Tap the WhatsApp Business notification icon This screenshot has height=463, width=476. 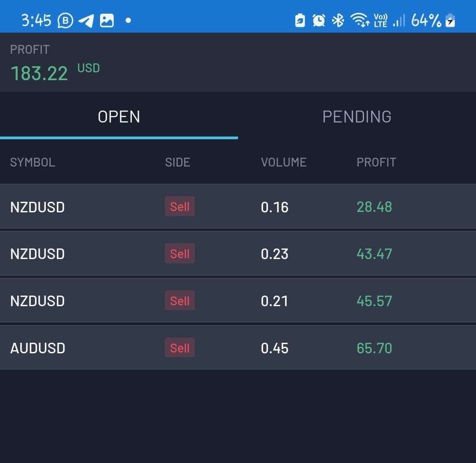66,21
